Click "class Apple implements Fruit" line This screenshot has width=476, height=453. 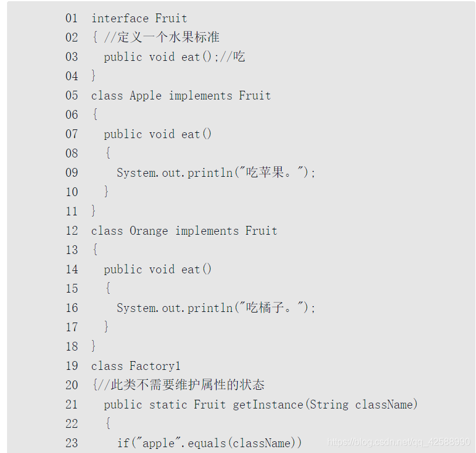tap(181, 95)
